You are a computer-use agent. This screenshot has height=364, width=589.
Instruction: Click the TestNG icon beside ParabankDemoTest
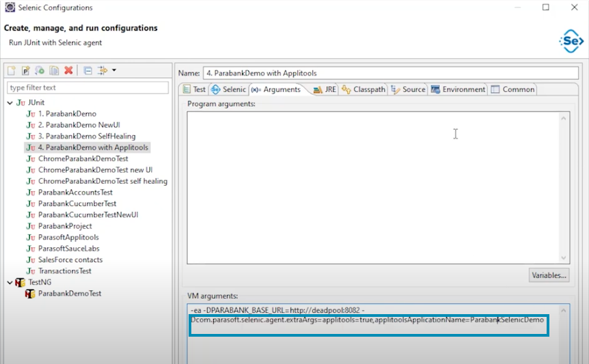point(30,294)
